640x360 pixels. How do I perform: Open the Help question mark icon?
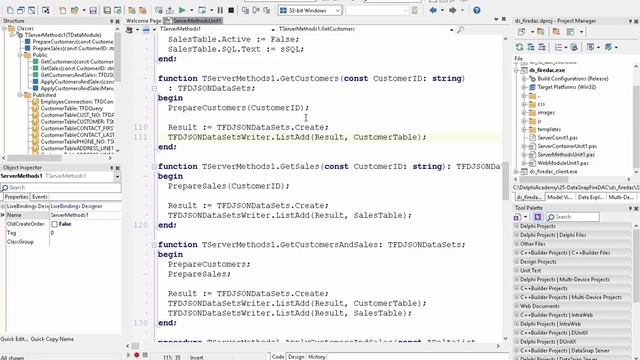[477, 10]
